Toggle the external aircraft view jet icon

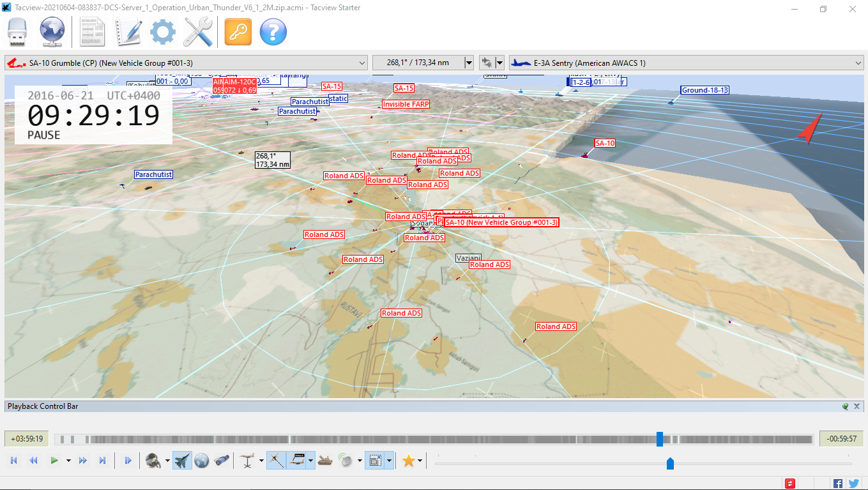coord(182,460)
